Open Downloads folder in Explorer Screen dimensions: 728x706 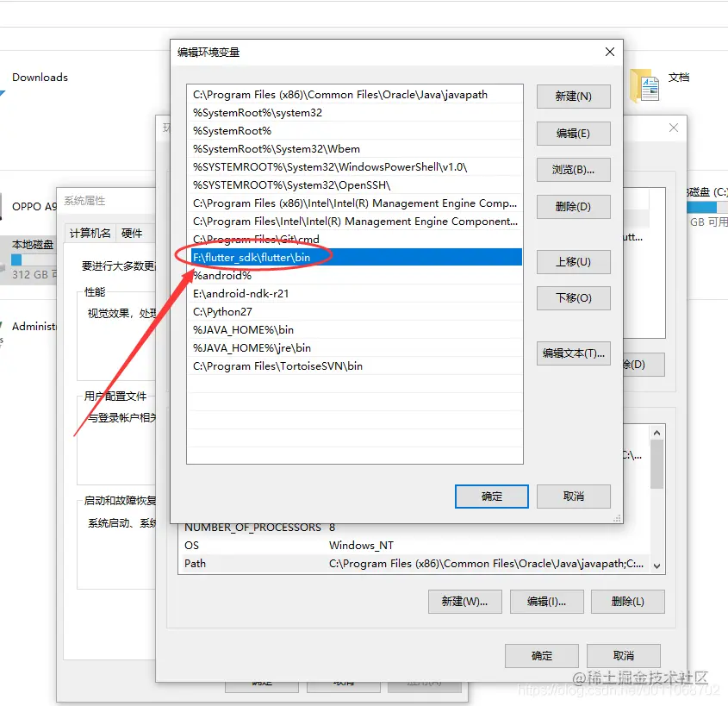click(40, 77)
